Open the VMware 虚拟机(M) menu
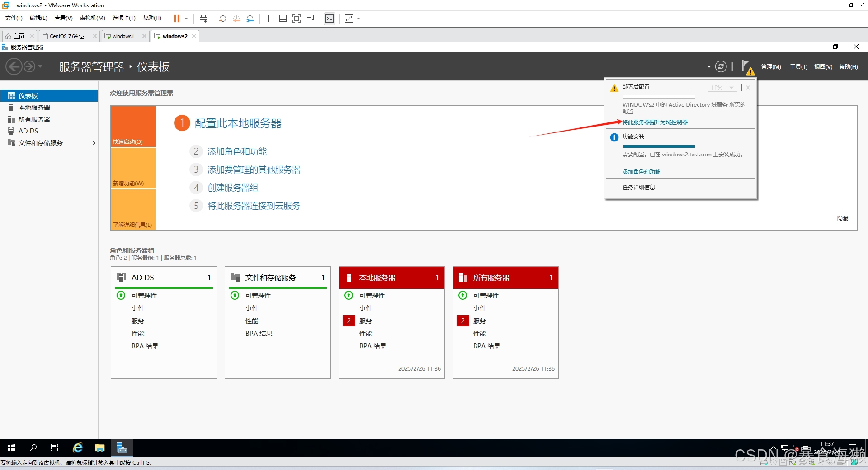868x470 pixels. point(92,18)
